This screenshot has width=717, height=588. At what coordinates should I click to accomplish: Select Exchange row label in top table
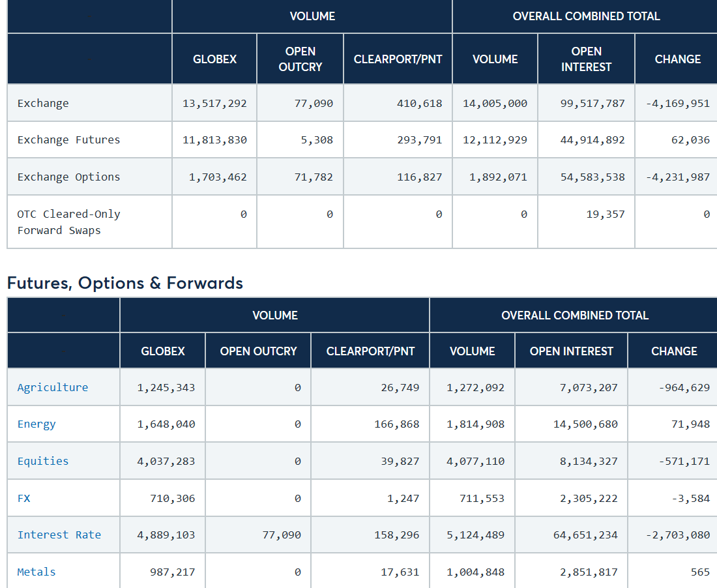pos(43,104)
